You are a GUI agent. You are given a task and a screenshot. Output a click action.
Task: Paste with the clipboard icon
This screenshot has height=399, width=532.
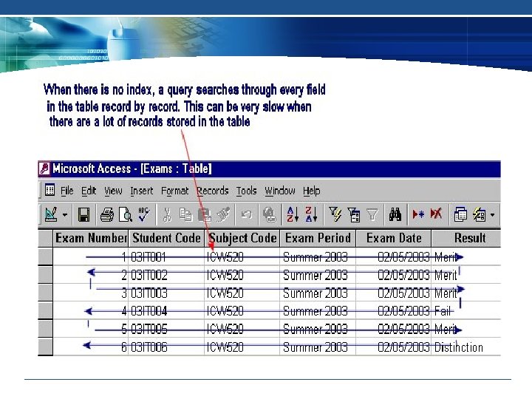[204, 215]
